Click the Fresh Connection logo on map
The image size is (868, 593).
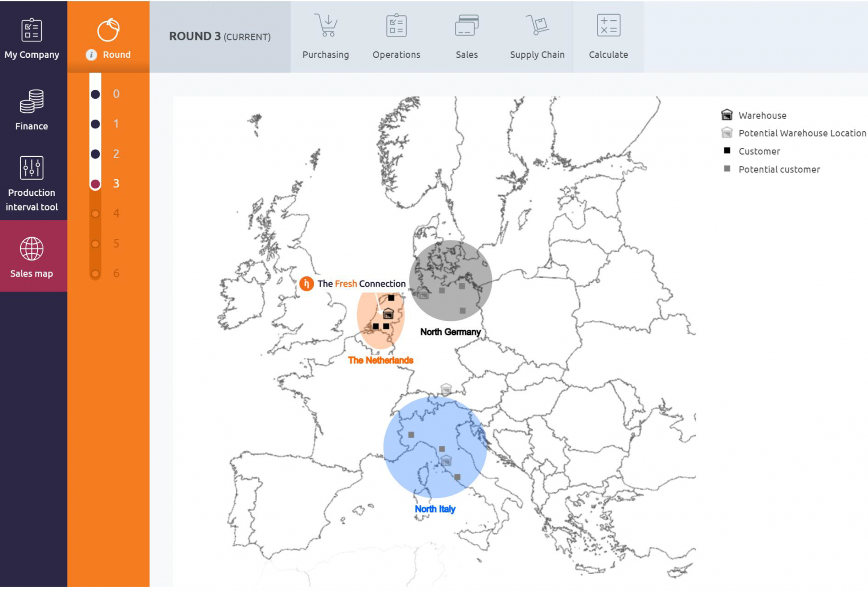[306, 284]
